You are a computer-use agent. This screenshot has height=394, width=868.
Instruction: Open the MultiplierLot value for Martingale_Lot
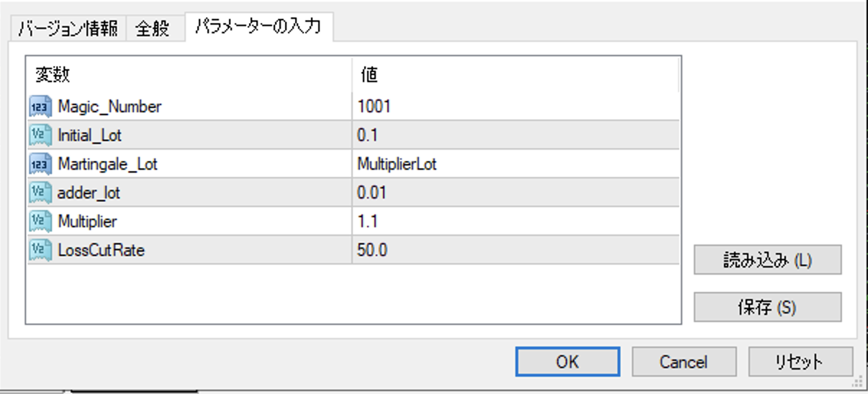(515, 164)
